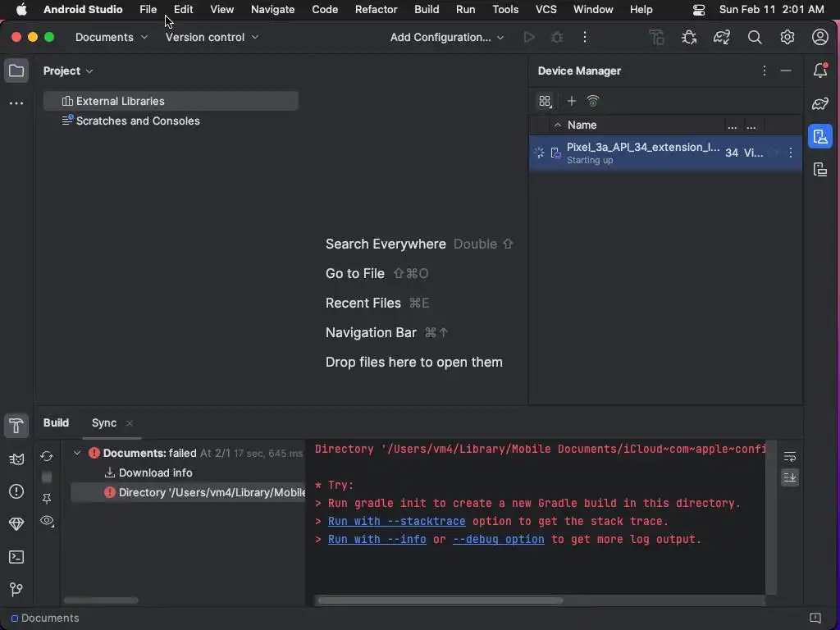The height and width of the screenshot is (630, 840).
Task: Click the --debug option link
Action: point(498,539)
